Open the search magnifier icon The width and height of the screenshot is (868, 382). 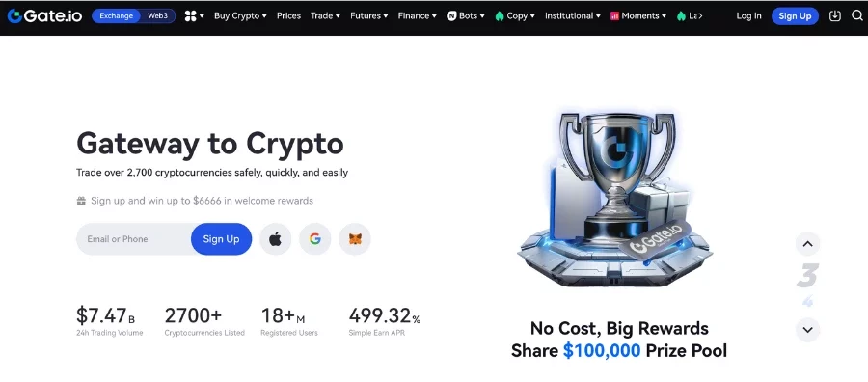(x=857, y=16)
